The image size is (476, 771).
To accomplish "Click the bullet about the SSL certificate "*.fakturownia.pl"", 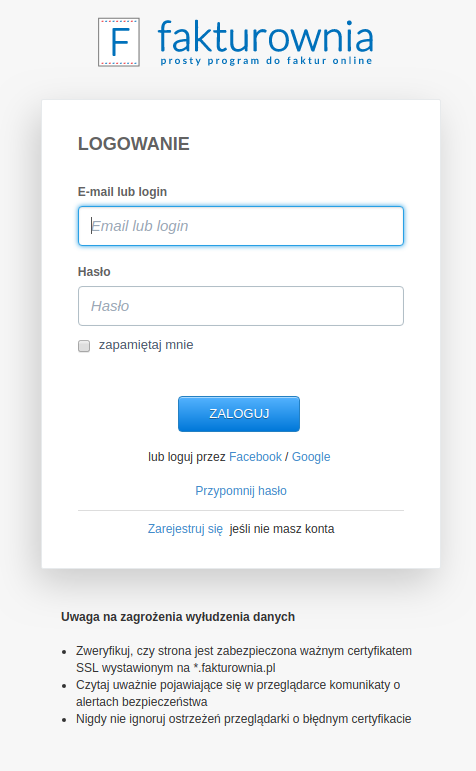I will pos(244,659).
